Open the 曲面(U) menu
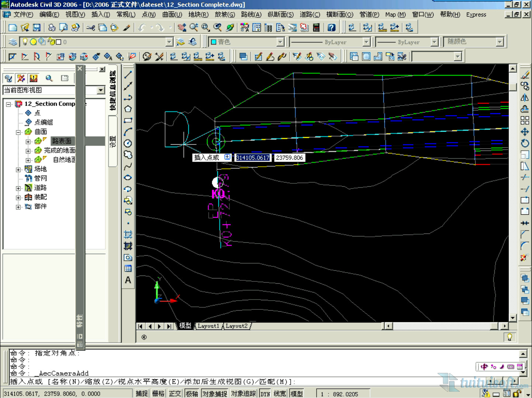Image resolution: width=532 pixels, height=398 pixels. pyautogui.click(x=172, y=14)
